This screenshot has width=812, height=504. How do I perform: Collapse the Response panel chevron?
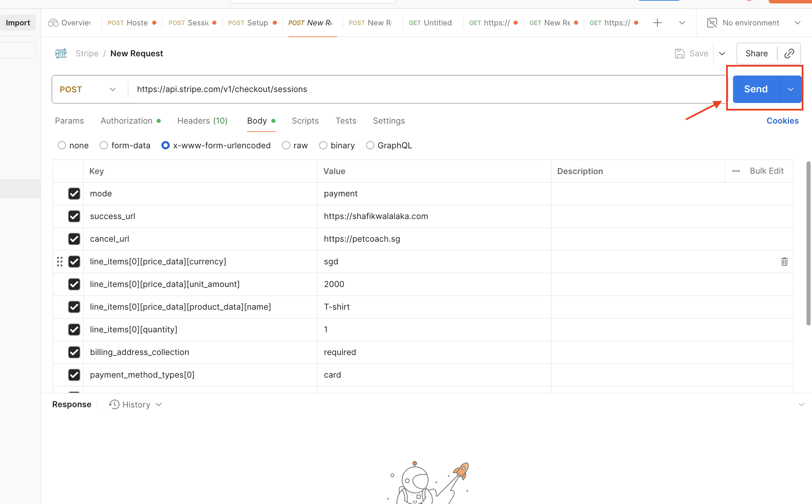801,404
